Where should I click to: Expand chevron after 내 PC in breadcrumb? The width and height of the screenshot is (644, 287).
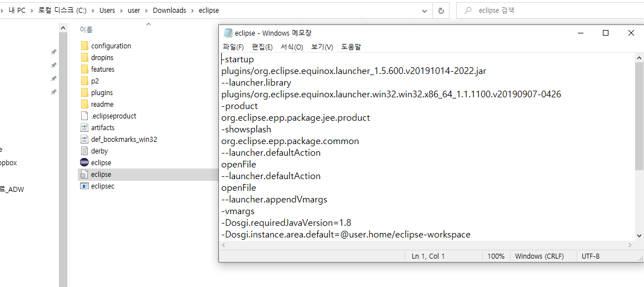32,11
